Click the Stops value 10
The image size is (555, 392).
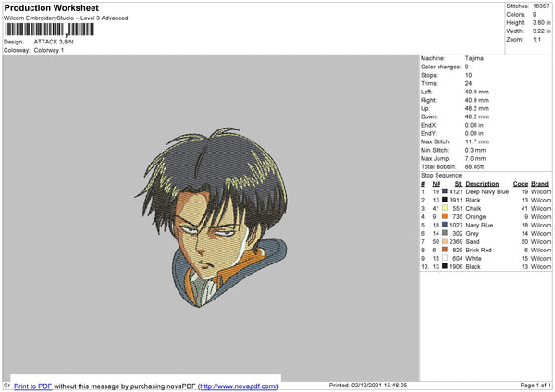click(x=468, y=75)
